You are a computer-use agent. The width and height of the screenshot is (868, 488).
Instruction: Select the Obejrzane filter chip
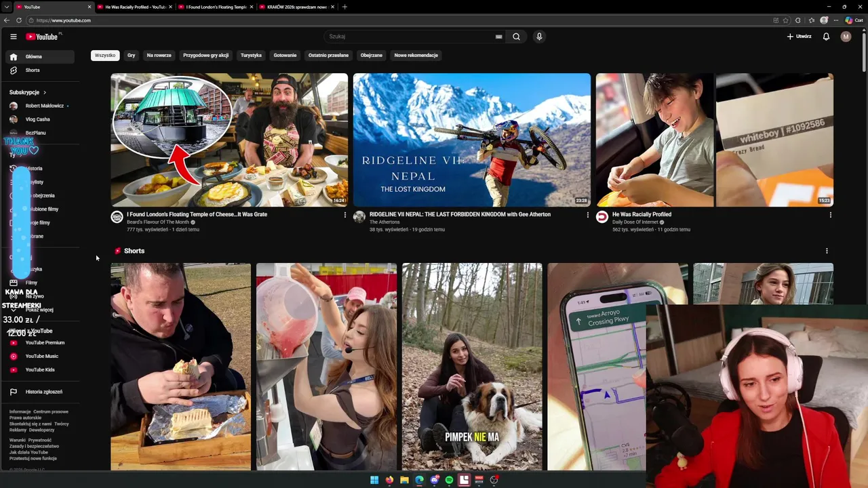[372, 56]
